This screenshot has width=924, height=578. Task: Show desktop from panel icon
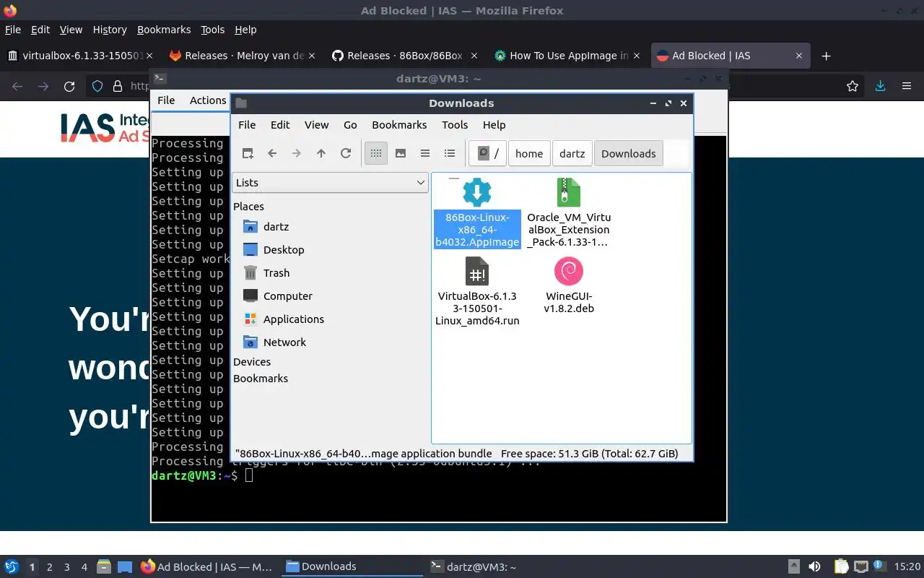(x=125, y=567)
